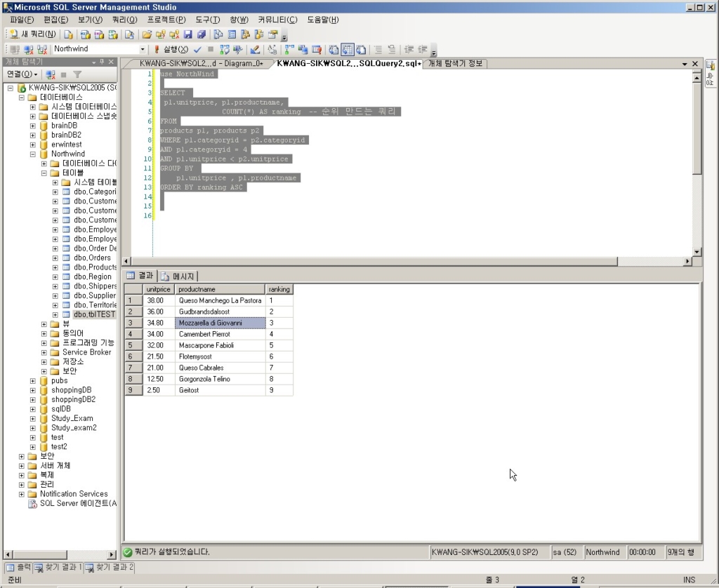Click the Specify Template Parameter Values icon
The width and height of the screenshot is (719, 588).
click(272, 49)
